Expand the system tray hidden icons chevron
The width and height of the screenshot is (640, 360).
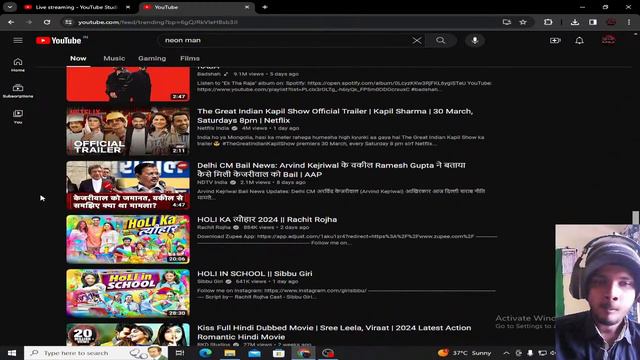point(506,353)
